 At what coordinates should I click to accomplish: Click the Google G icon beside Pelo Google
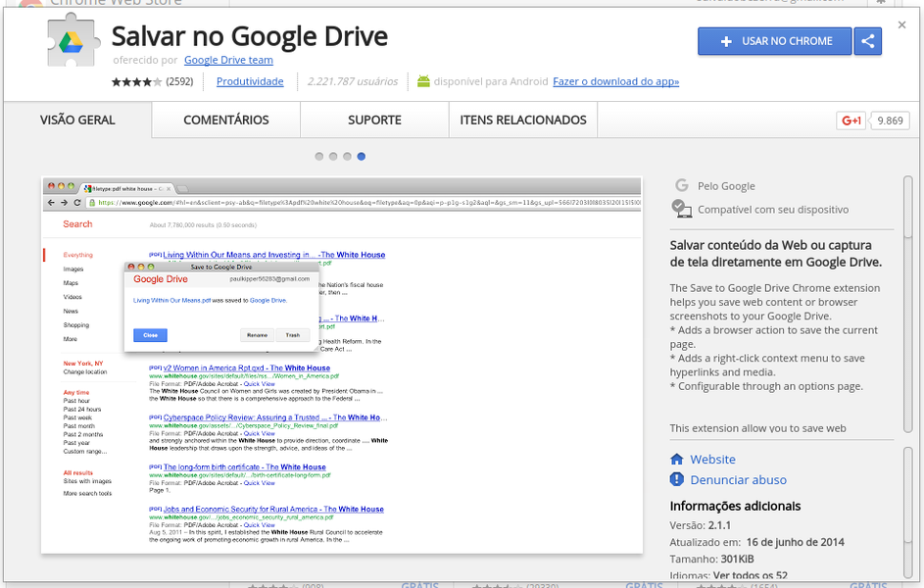click(x=682, y=185)
